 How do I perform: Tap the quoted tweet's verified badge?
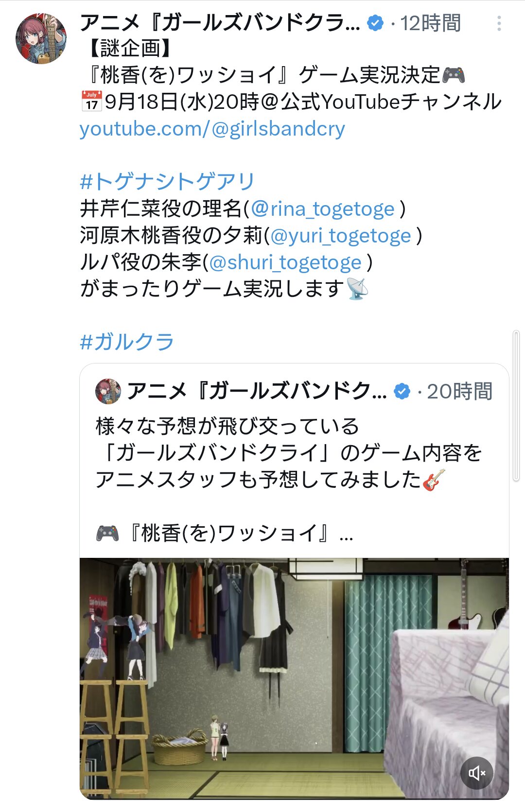point(402,391)
